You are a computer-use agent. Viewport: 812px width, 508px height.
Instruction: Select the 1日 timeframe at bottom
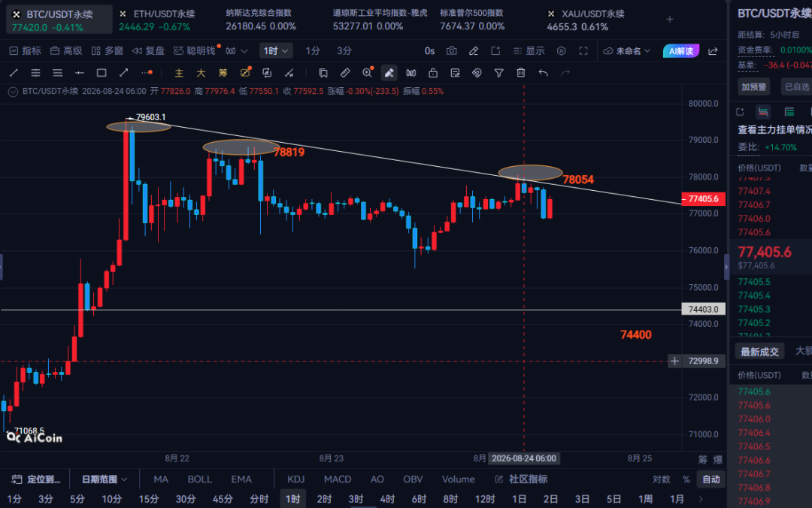(x=519, y=499)
